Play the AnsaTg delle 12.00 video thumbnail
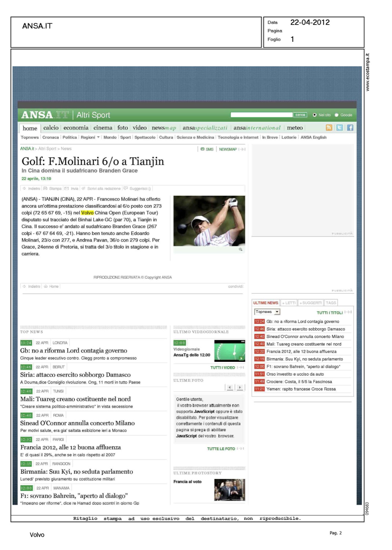 tap(230, 351)
